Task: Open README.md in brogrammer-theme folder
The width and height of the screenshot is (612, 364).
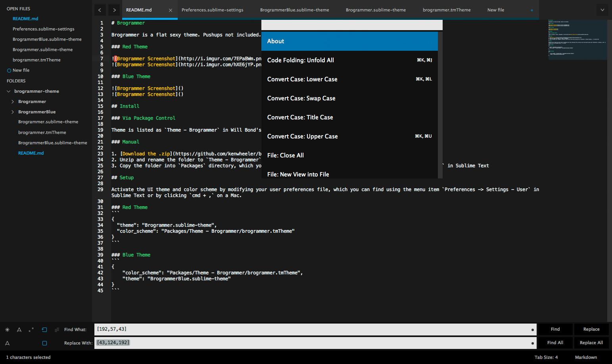Action: point(31,153)
